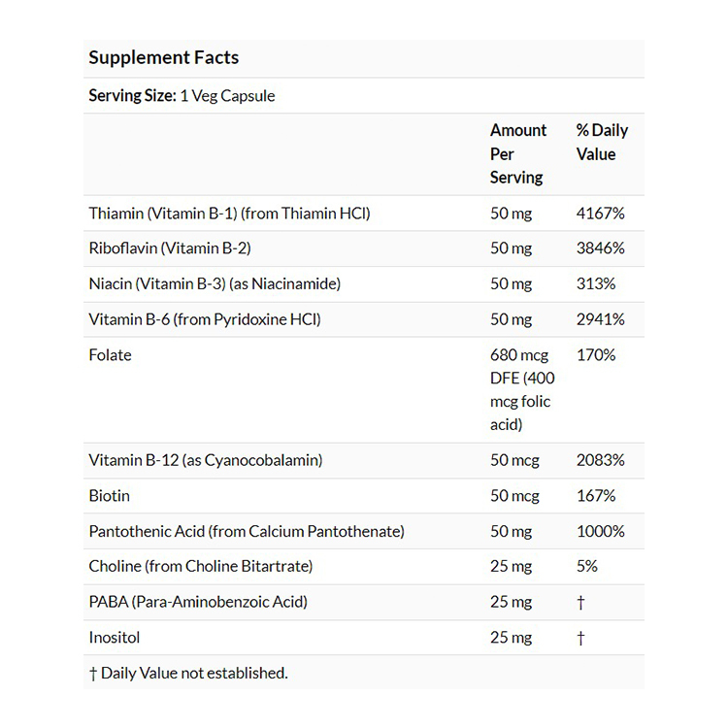Click the dagger symbol in the Inositol row
The width and height of the screenshot is (728, 728).
(580, 638)
